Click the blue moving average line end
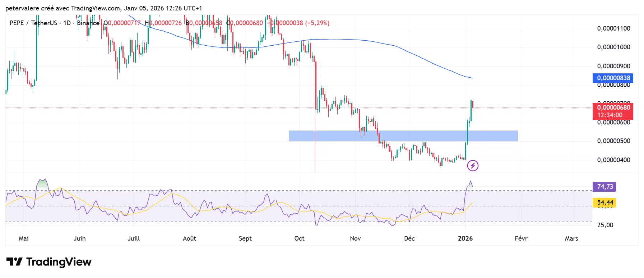Viewport: 644px width, 278px height. 472,78
